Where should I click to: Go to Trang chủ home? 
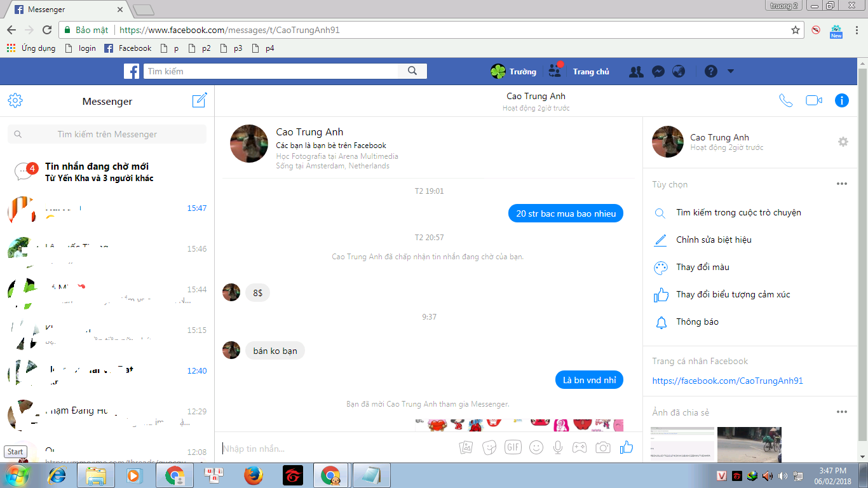pyautogui.click(x=591, y=72)
